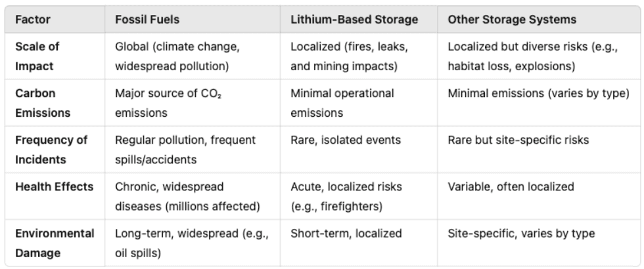Viewport: 644px width, 269px height.
Task: Click the 'Variable, often localized' cell
Action: coord(511,186)
